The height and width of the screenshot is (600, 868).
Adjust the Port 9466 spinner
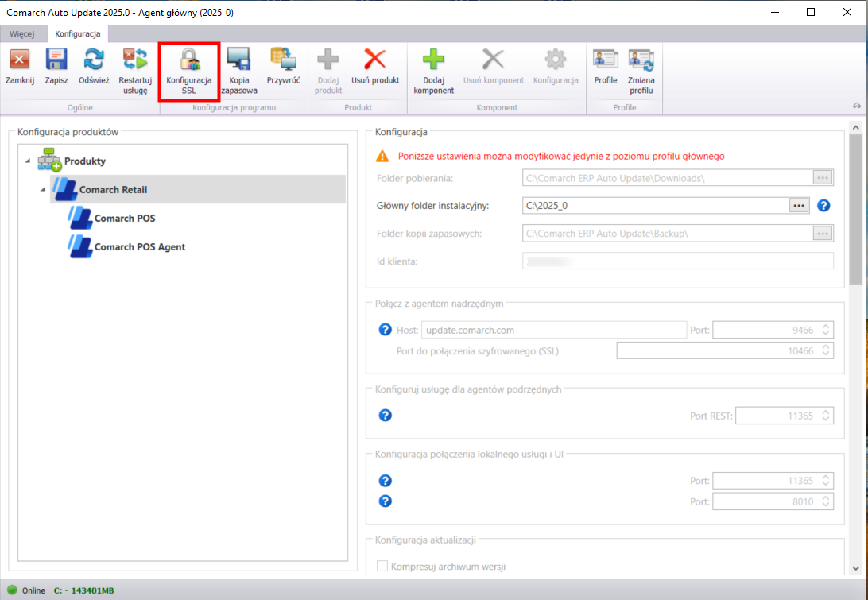[825, 330]
